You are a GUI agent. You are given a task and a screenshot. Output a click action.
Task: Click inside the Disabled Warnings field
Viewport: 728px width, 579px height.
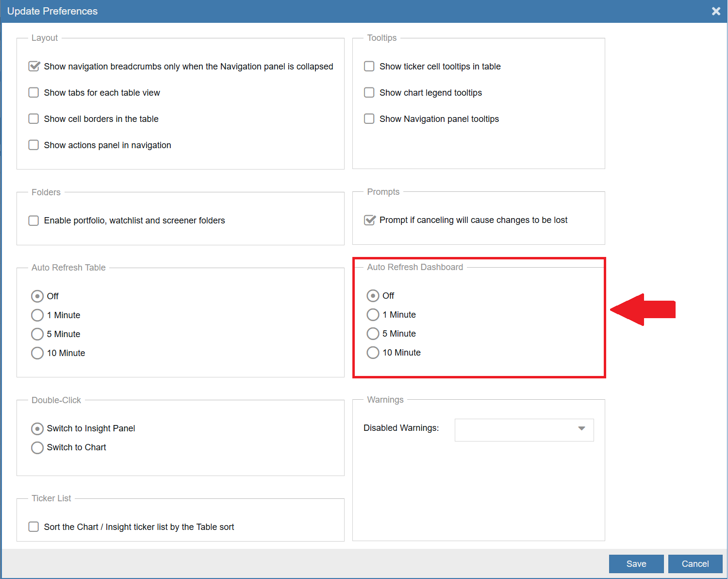[513, 430]
